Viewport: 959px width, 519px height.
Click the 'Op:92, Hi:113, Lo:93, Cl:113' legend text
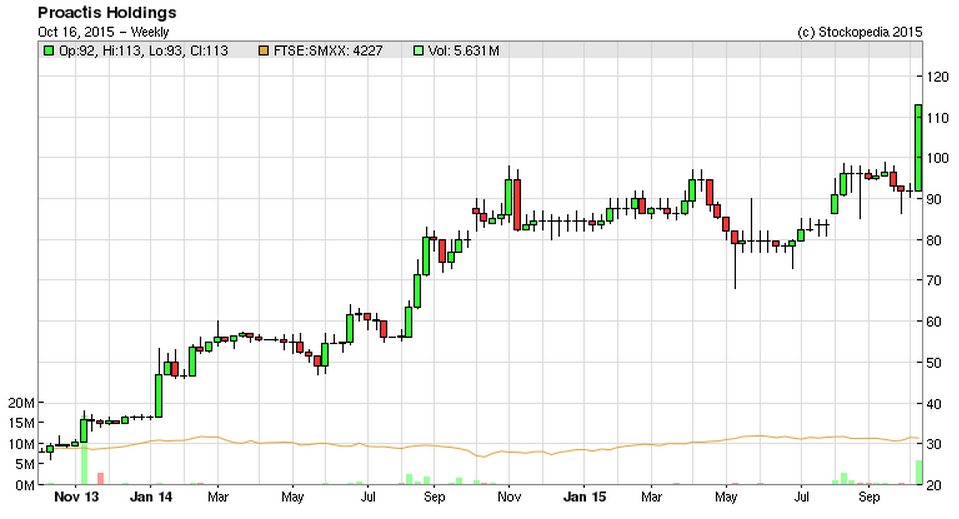point(143,51)
